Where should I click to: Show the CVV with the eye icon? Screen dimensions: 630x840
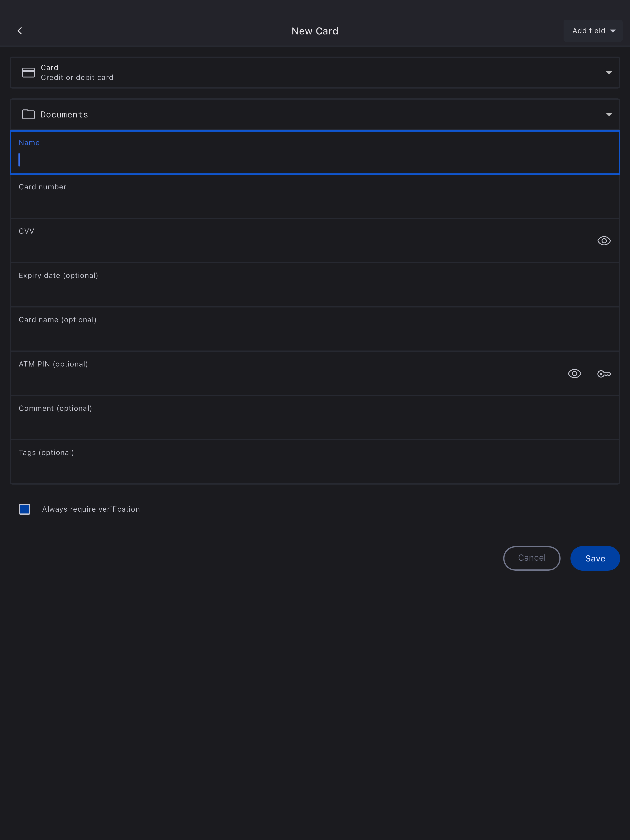[x=604, y=241]
